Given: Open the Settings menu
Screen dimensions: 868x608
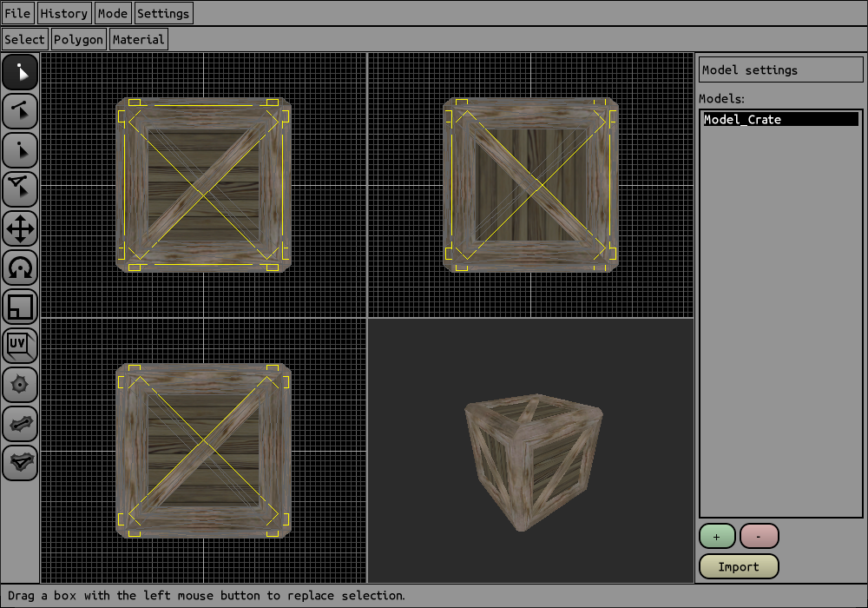Looking at the screenshot, I should click(x=163, y=13).
